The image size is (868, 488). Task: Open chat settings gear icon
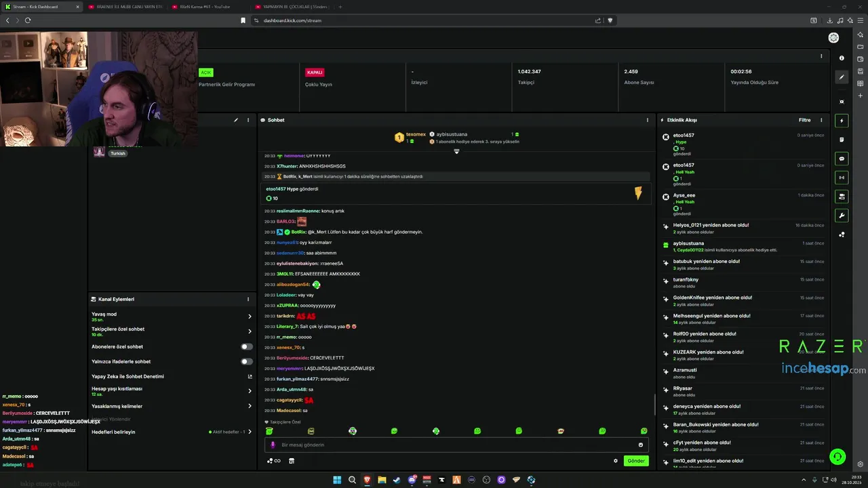(616, 461)
